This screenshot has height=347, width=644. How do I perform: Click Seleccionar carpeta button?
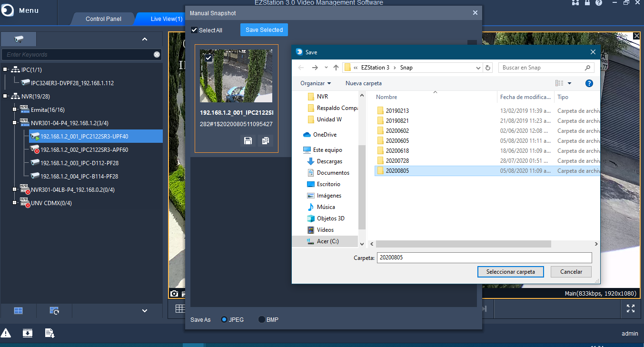511,272
